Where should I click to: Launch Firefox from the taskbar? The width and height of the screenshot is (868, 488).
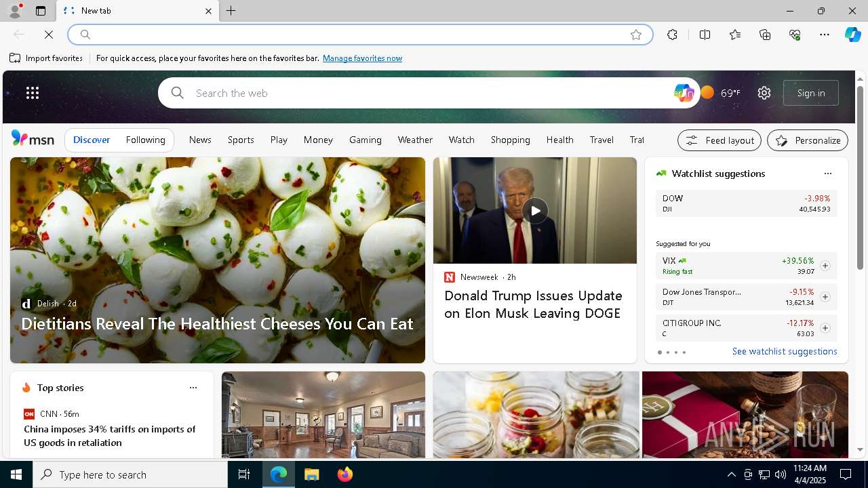point(345,474)
